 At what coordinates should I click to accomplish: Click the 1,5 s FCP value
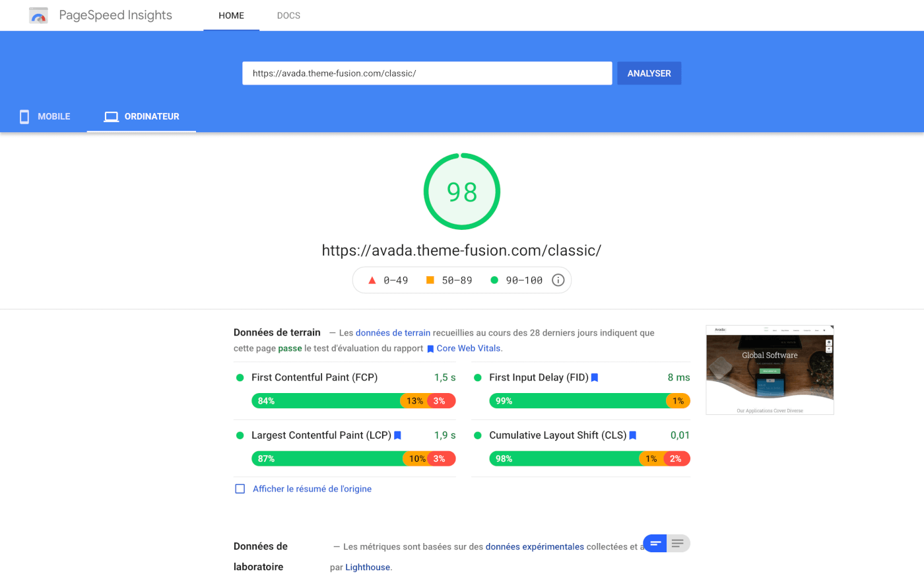pos(445,378)
